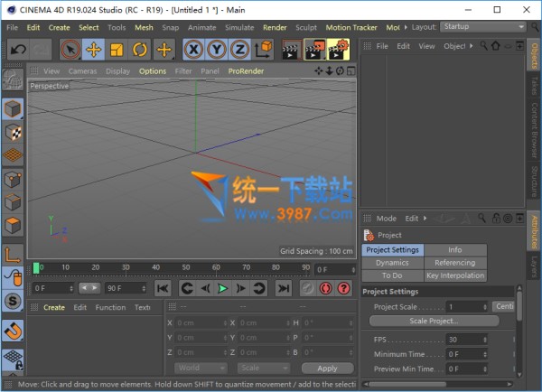Click green timeline playhead marker
The image size is (542, 392).
point(36,268)
